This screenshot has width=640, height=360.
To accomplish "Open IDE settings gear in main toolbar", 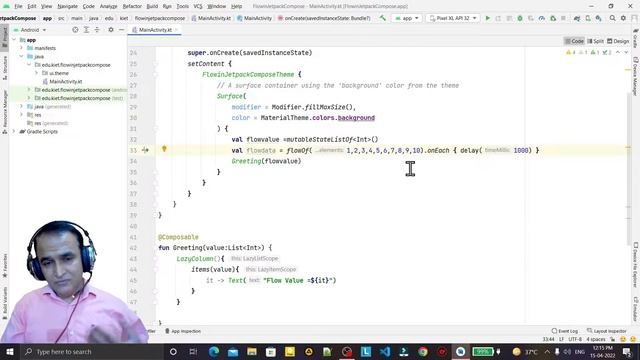I will pos(623,18).
